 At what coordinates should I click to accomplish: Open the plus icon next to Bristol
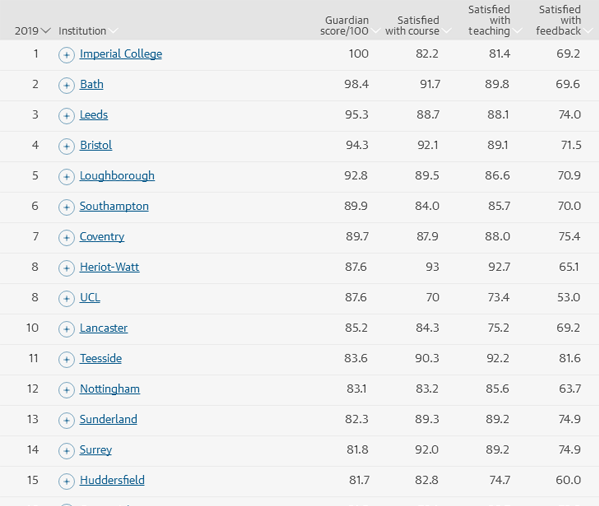(66, 146)
